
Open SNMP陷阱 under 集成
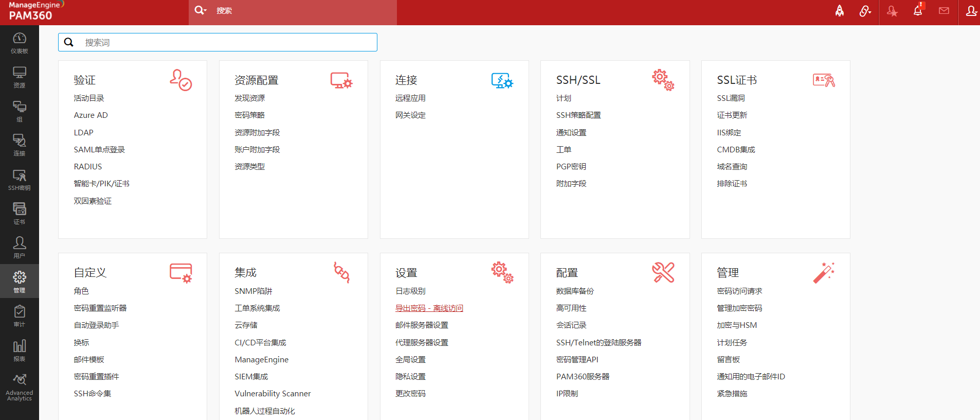253,291
